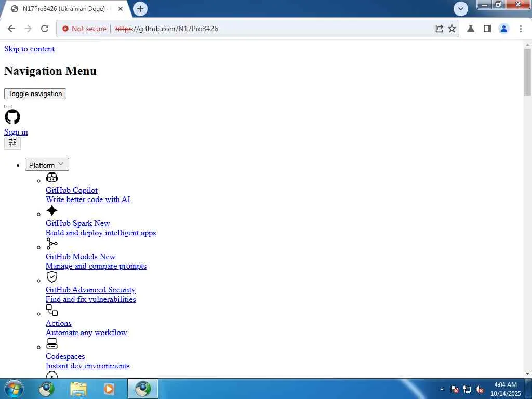This screenshot has height=399, width=532.
Task: Click the GitHub Copilot icon
Action: pyautogui.click(x=52, y=177)
